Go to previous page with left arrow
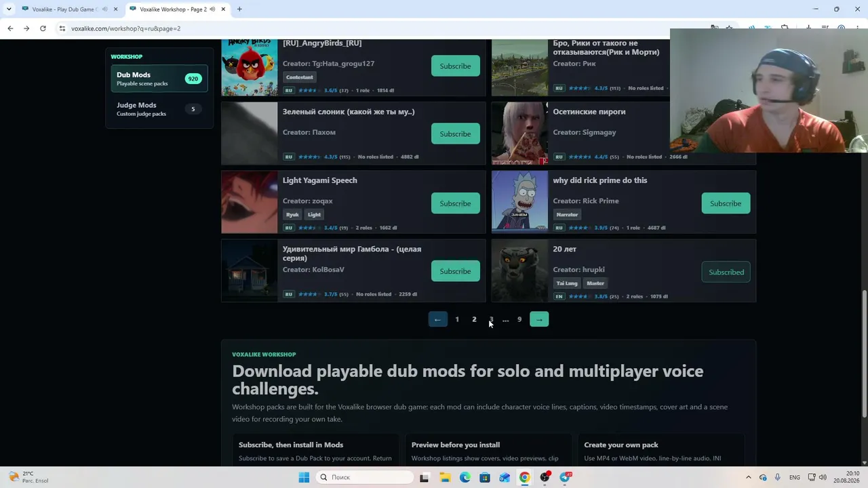The width and height of the screenshot is (868, 488). click(x=437, y=319)
